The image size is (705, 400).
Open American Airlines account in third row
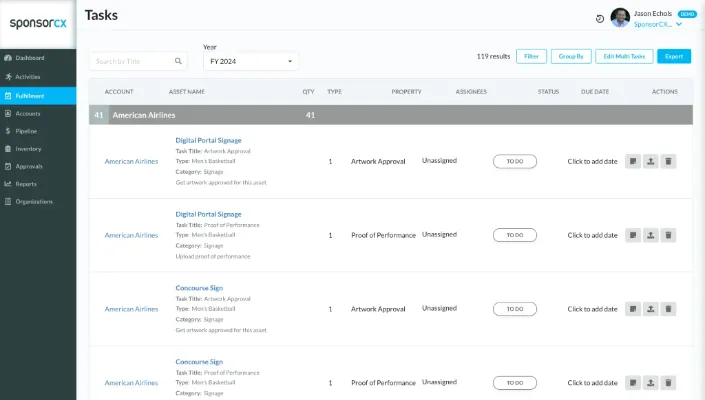[x=131, y=309]
